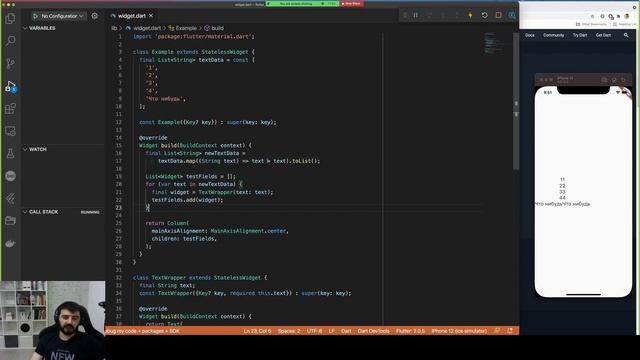This screenshot has height=360, width=640.
Task: Open the Source Control view
Action: coord(11,63)
